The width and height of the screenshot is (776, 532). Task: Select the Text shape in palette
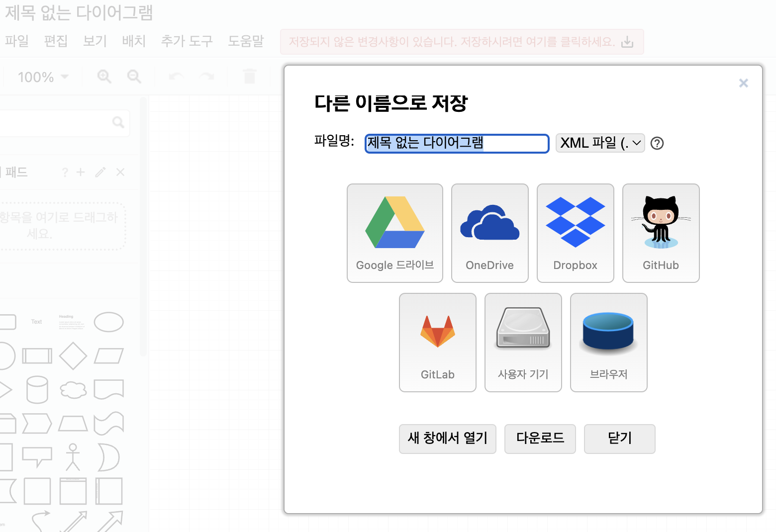click(37, 322)
